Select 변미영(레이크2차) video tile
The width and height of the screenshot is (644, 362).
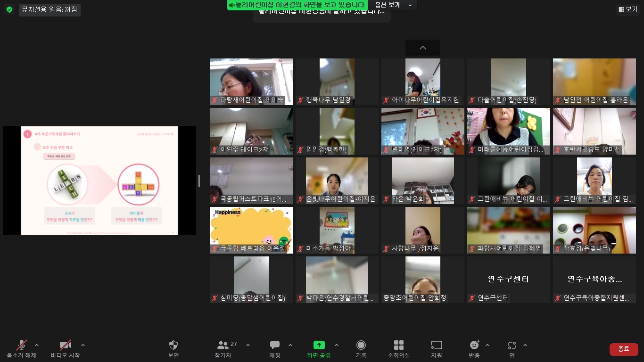pyautogui.click(x=423, y=131)
